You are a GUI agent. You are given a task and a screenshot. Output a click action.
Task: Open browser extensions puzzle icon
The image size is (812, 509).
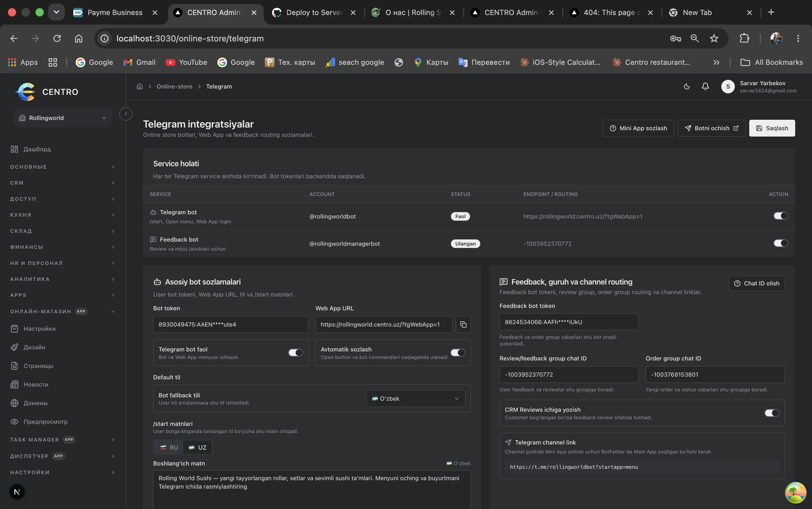[x=744, y=38]
